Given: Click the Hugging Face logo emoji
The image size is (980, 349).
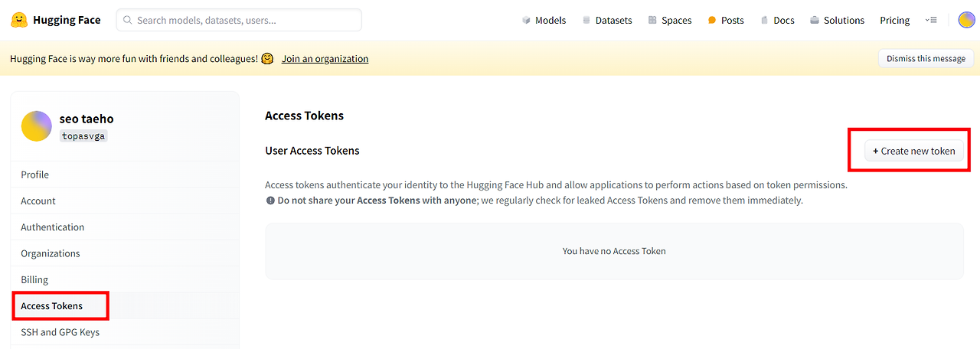Looking at the screenshot, I should pos(19,20).
